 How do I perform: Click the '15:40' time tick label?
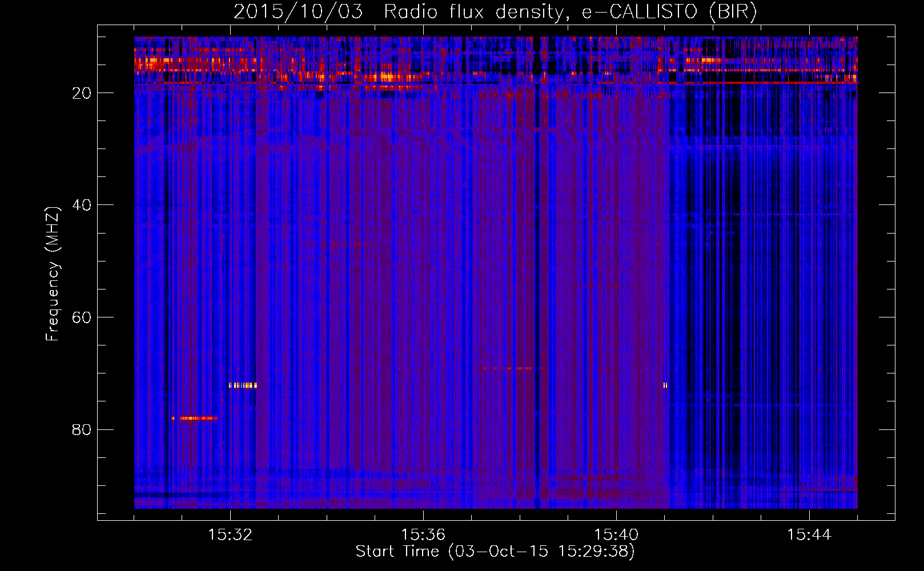[616, 535]
